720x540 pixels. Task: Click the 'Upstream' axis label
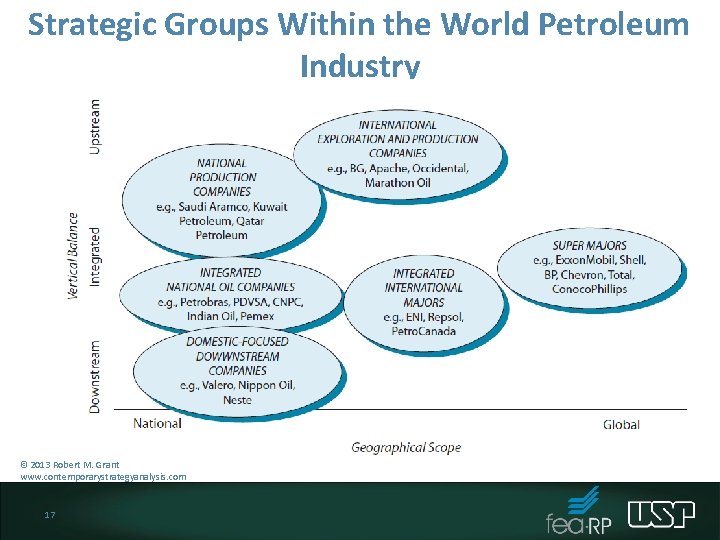click(x=95, y=127)
